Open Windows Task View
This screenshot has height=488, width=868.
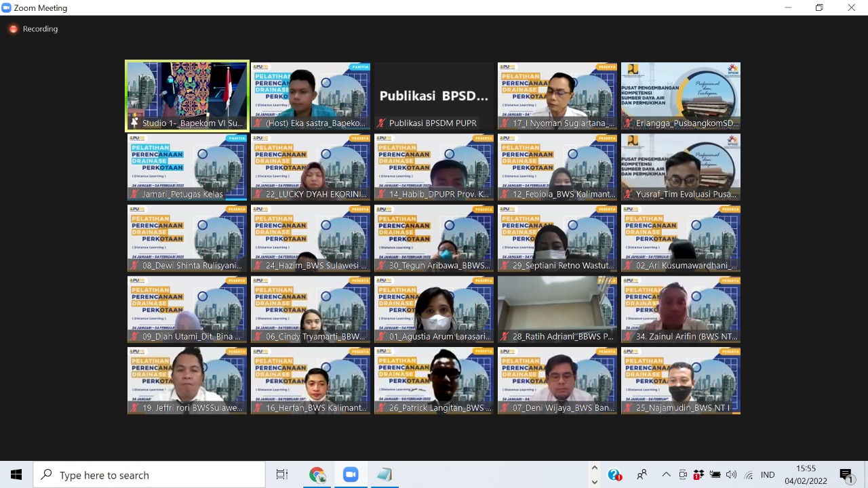coord(282,474)
